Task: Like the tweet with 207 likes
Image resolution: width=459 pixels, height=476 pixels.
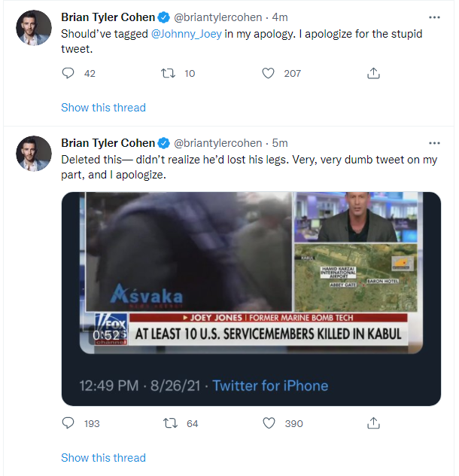Action: coord(268,73)
